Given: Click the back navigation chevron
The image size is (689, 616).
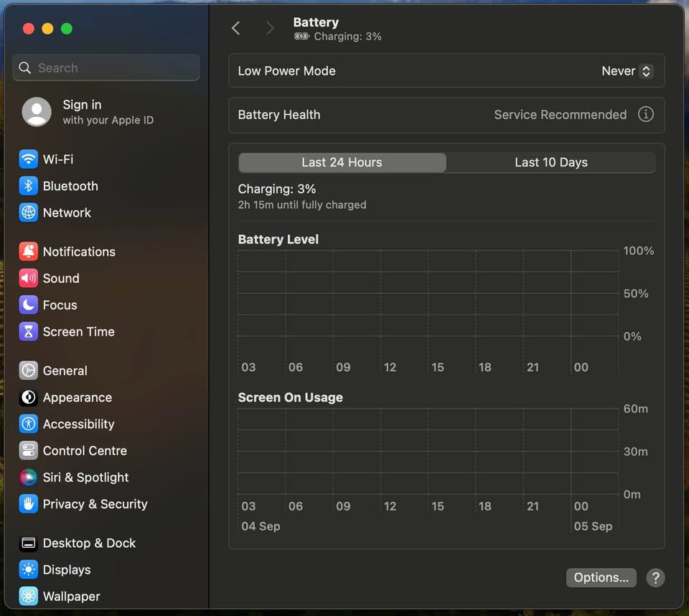Looking at the screenshot, I should [x=236, y=28].
